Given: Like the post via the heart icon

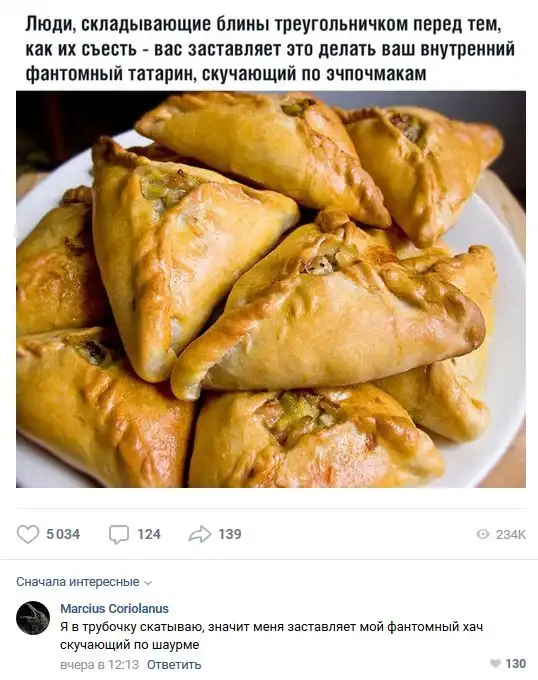Looking at the screenshot, I should (x=28, y=534).
